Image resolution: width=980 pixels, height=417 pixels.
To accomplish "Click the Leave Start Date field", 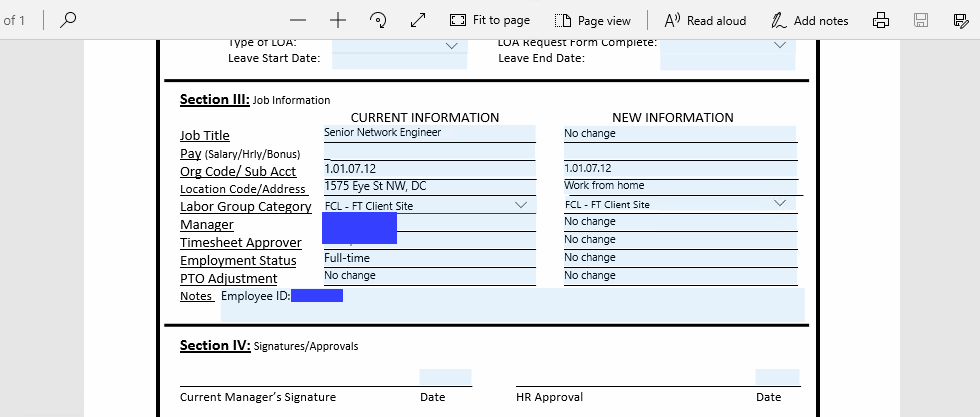I will 399,60.
